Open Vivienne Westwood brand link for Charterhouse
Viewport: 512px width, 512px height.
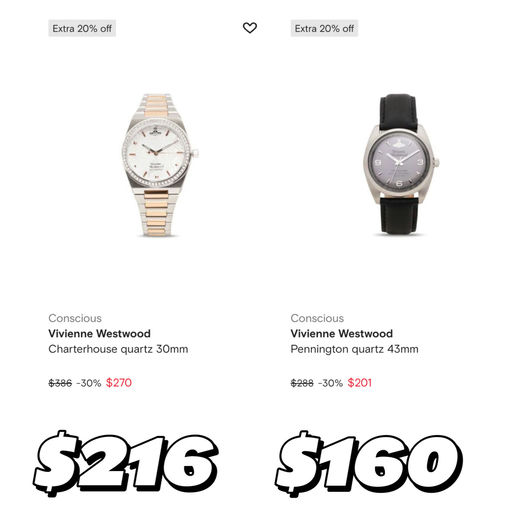[99, 333]
